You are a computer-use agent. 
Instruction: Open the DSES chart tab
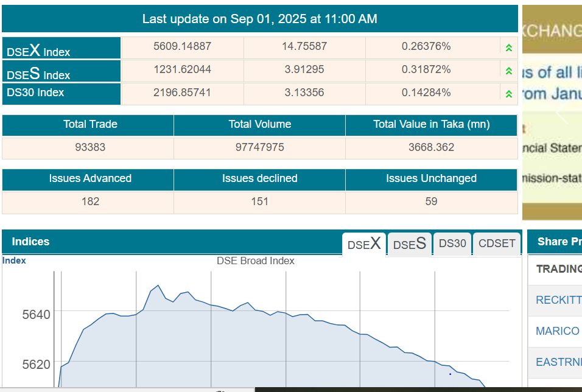pyautogui.click(x=409, y=244)
